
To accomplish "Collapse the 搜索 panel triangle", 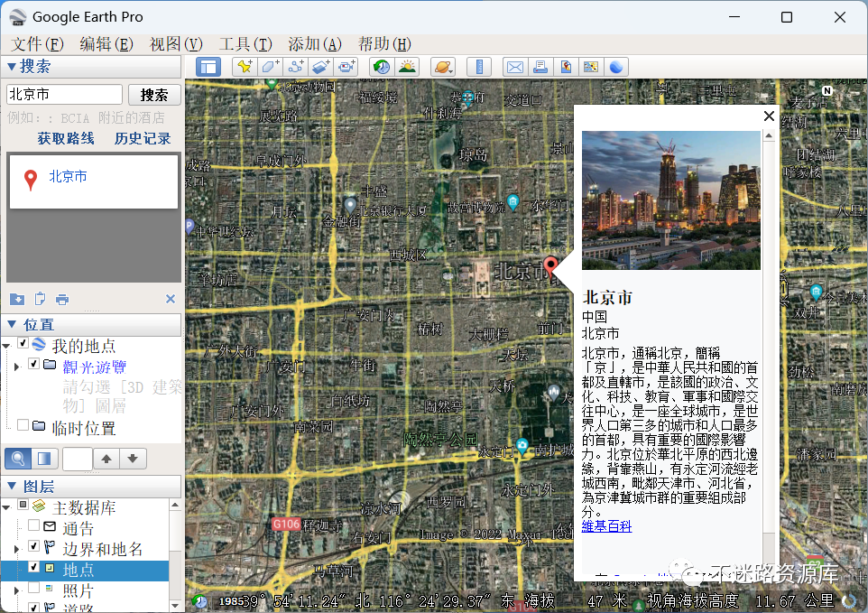I will (11, 67).
